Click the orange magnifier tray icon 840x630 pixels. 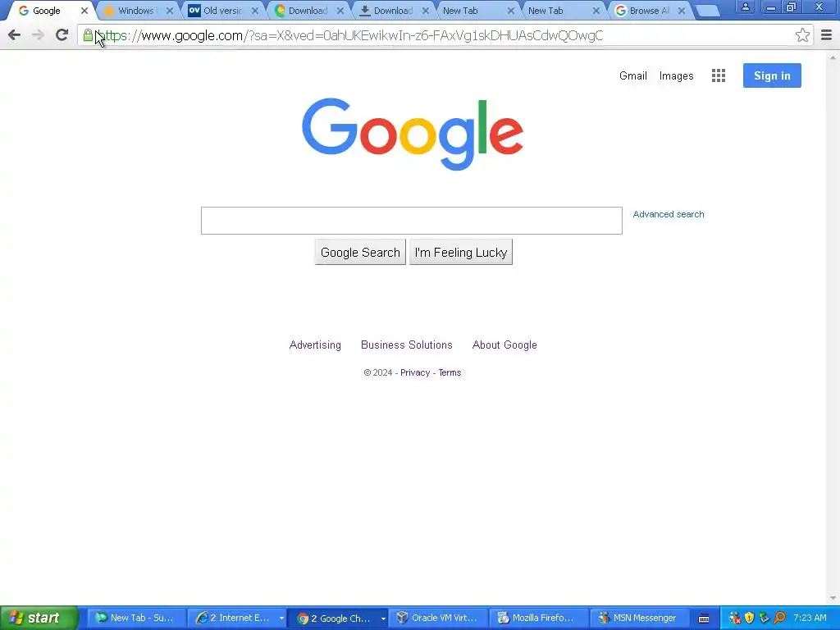[x=779, y=618]
